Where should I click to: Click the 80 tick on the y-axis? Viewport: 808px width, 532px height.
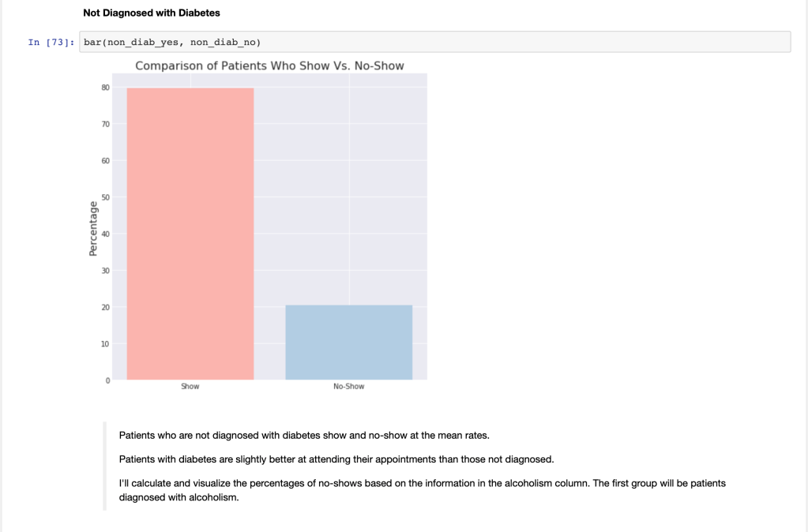105,88
